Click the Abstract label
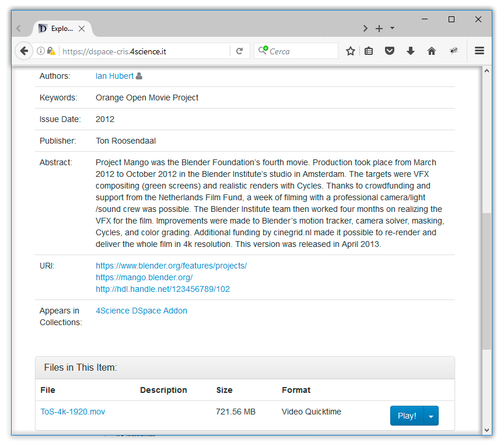Image resolution: width=504 pixels, height=446 pixels. click(56, 162)
